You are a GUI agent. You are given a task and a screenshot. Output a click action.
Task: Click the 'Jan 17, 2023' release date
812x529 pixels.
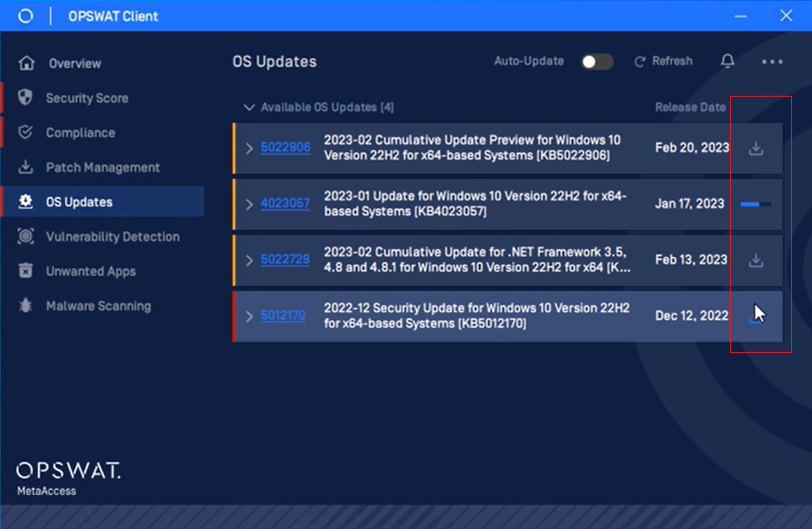pyautogui.click(x=689, y=204)
